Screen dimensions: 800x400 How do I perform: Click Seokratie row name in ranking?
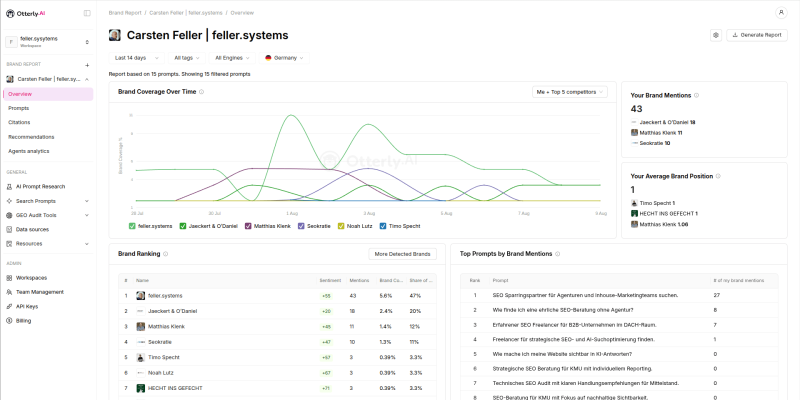[160, 342]
